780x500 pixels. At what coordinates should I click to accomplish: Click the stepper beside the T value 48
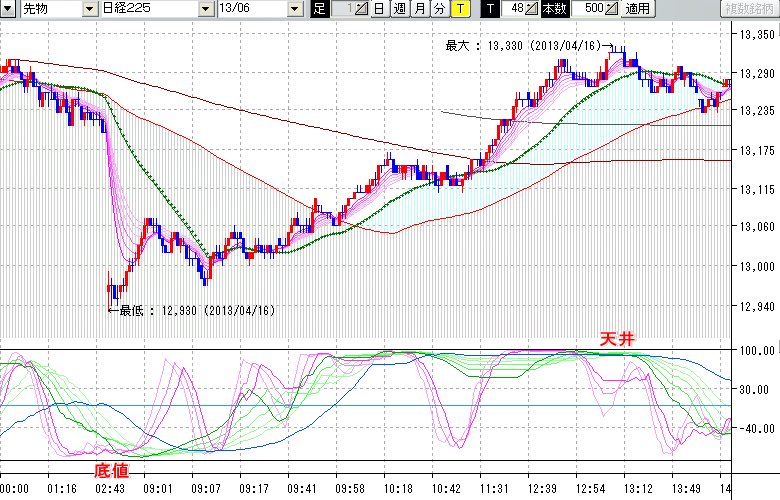(x=533, y=9)
